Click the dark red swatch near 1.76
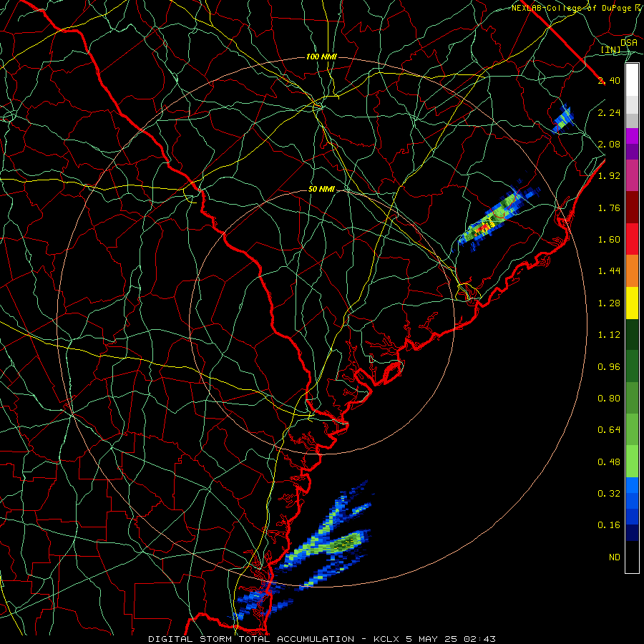 point(632,208)
